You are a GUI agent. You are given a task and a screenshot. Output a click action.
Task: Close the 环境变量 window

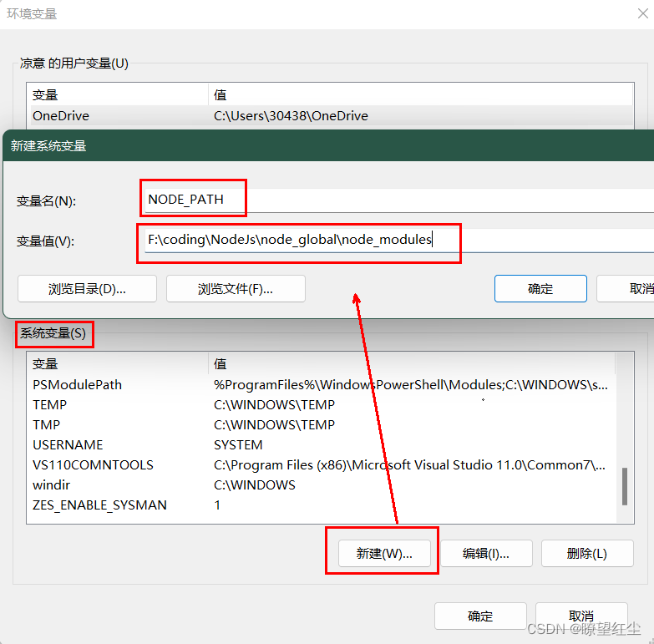click(x=643, y=13)
